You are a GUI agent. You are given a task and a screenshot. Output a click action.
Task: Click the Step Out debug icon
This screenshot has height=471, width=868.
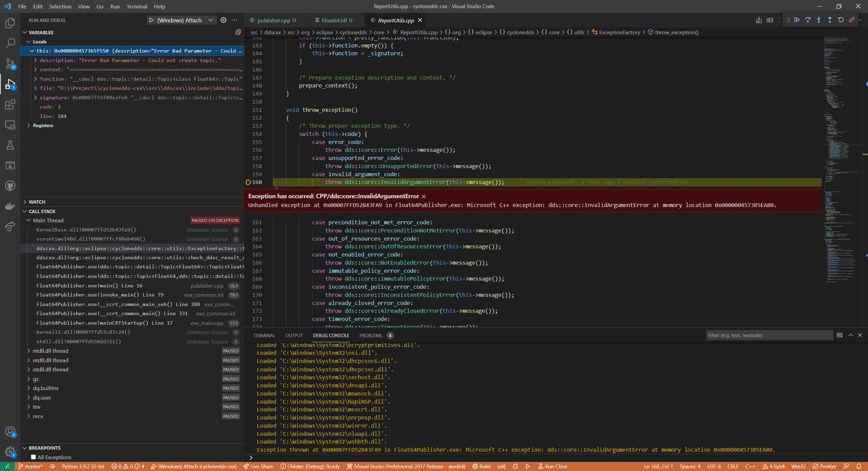coord(830,20)
